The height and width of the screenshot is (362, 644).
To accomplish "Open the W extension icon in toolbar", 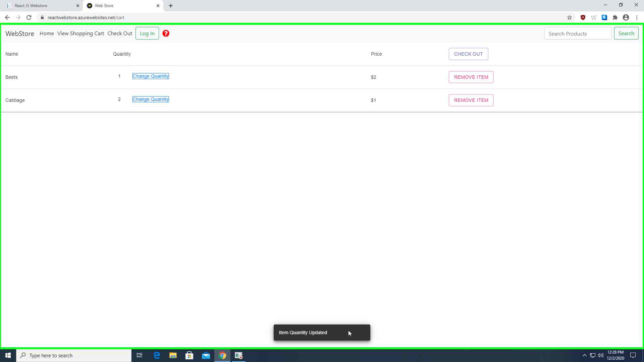I will (594, 17).
